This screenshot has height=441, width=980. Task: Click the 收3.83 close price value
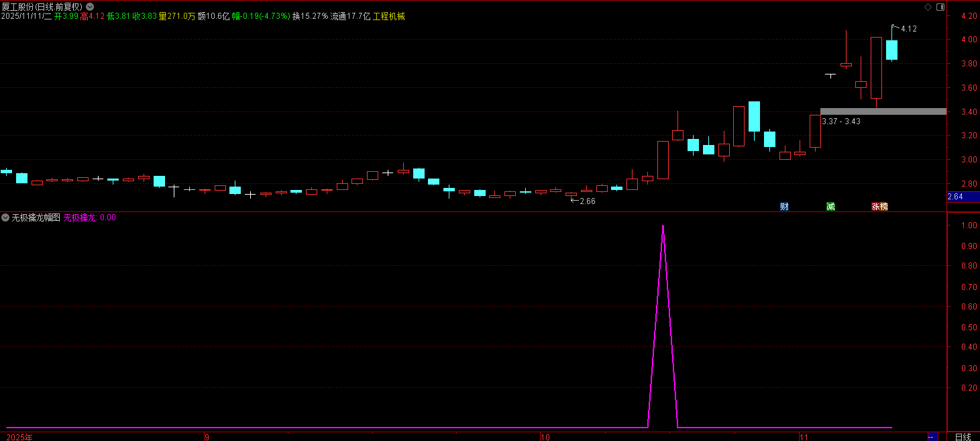(145, 16)
